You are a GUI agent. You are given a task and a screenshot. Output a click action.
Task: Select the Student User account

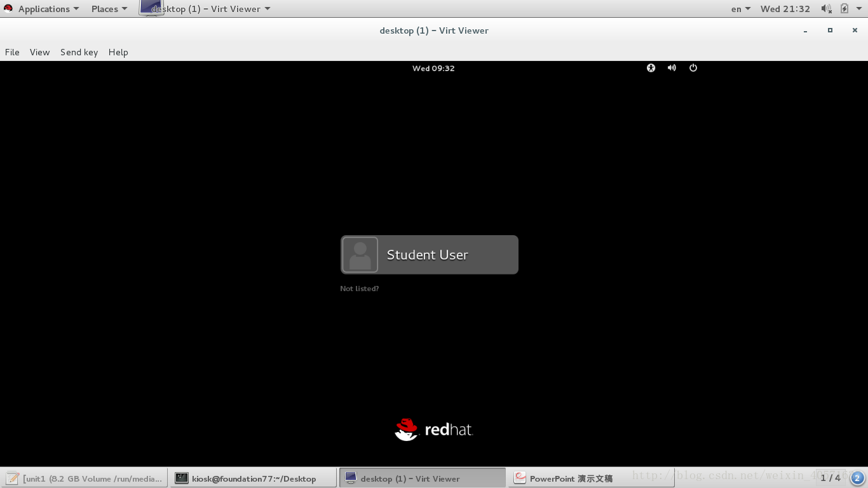pyautogui.click(x=430, y=255)
